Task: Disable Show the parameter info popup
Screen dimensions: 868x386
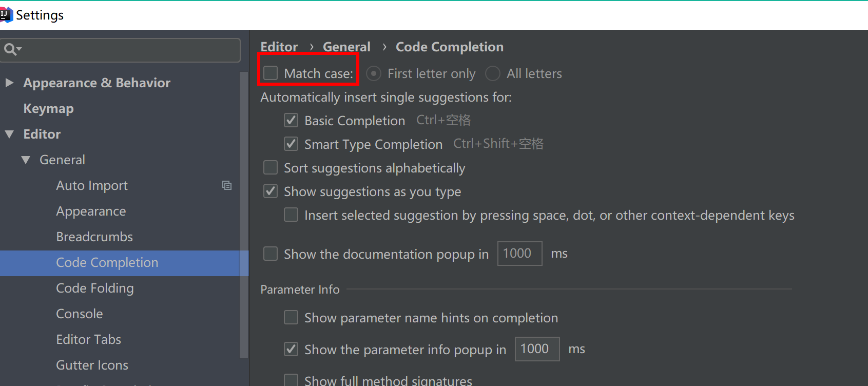Action: pyautogui.click(x=291, y=349)
